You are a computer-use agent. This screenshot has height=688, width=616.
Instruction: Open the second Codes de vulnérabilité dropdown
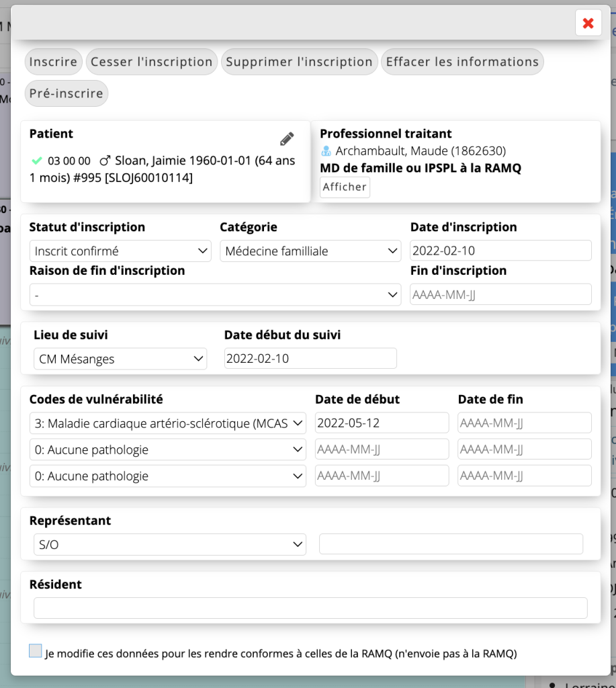(167, 449)
